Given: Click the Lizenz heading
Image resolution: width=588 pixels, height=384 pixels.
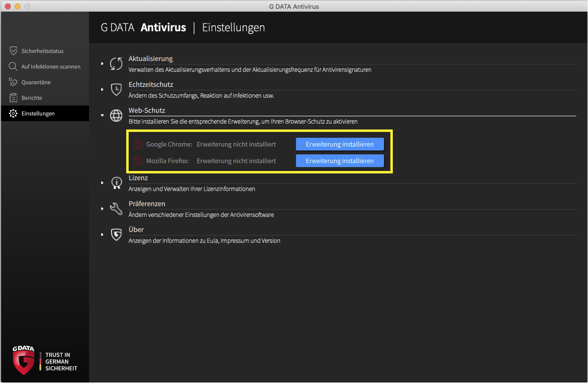Looking at the screenshot, I should [x=138, y=178].
